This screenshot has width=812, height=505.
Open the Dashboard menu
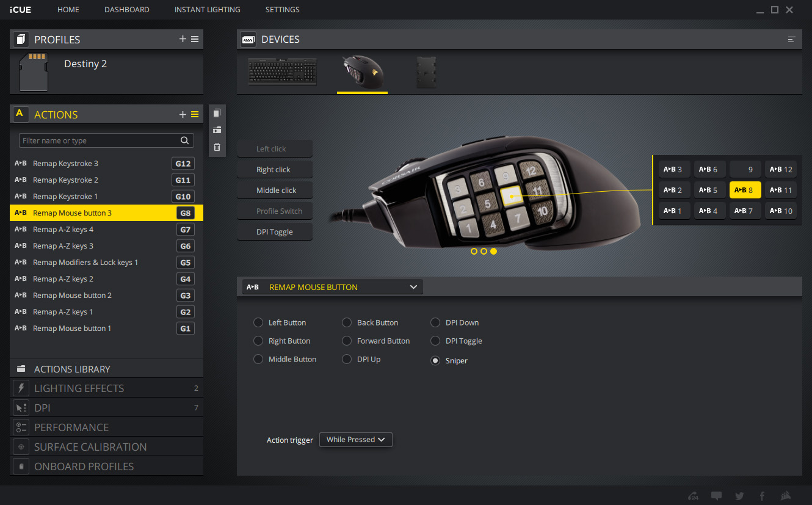[x=127, y=10]
